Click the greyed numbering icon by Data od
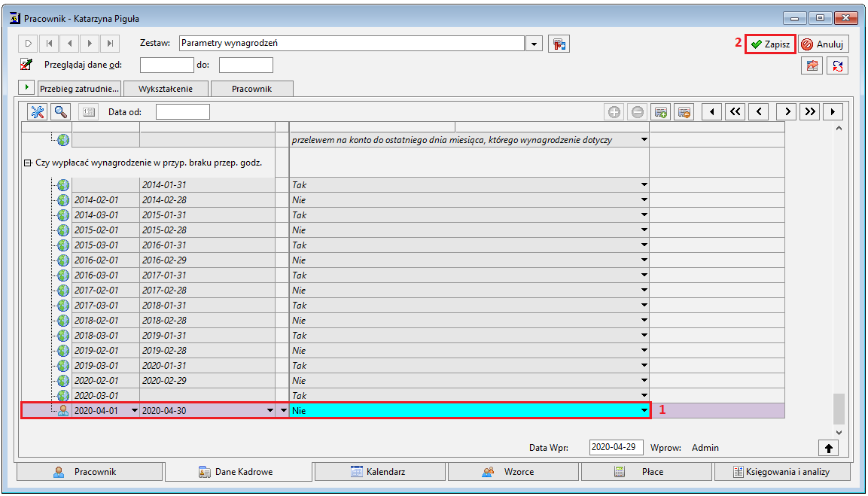868x496 pixels. tap(89, 112)
